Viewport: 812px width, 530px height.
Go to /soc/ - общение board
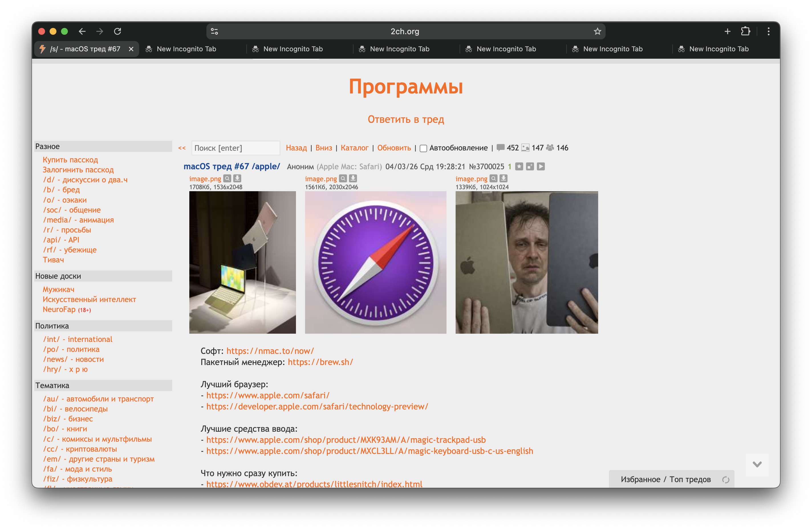click(x=72, y=210)
